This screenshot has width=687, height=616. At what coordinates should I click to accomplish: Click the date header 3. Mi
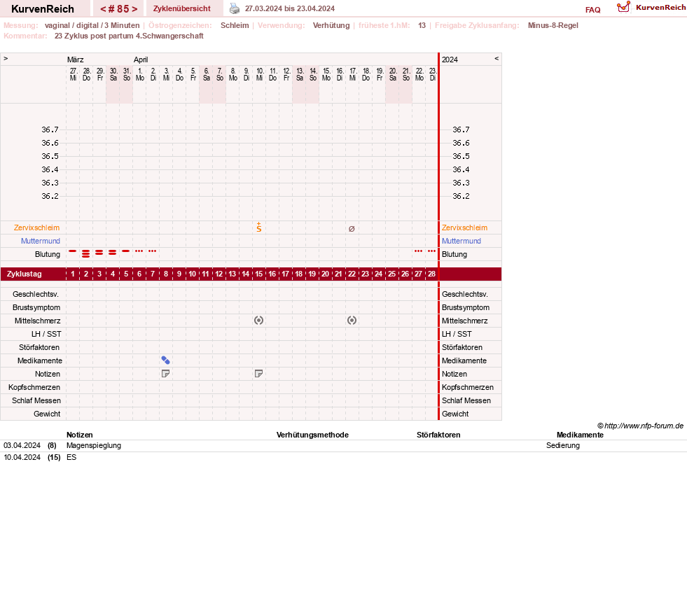(x=166, y=74)
